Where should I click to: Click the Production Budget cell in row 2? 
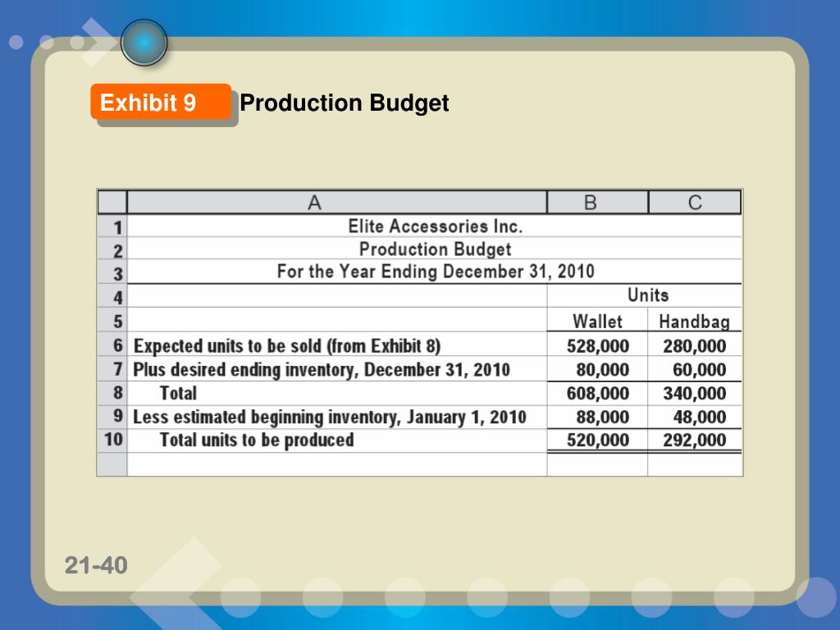coord(435,249)
